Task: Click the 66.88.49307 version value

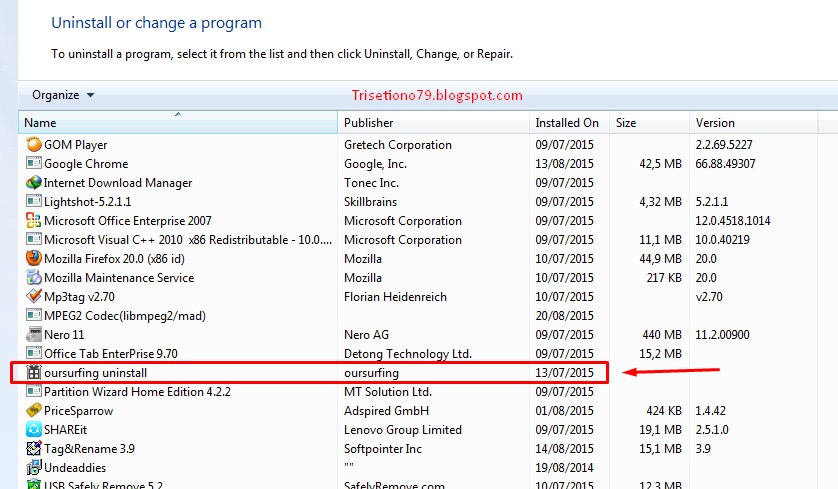Action: click(725, 164)
